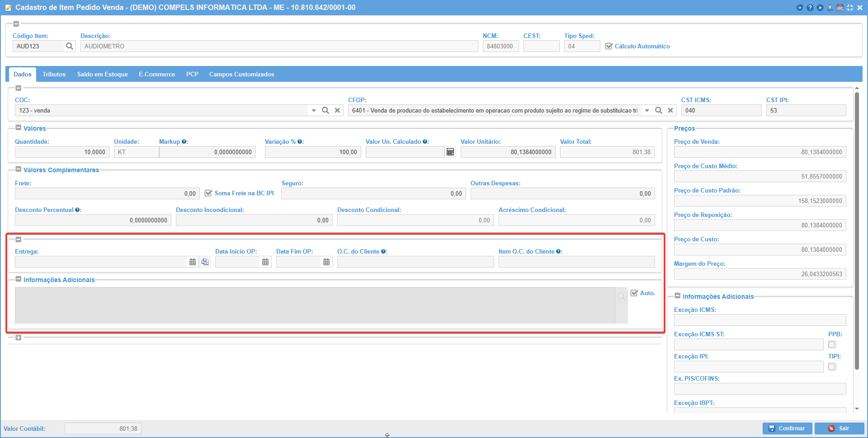The height and width of the screenshot is (438, 868).
Task: Check the TIPI checkbox
Action: (832, 367)
